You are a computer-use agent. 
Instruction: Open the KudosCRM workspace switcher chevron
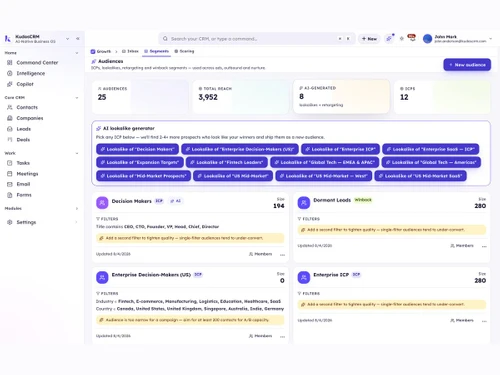pos(68,39)
